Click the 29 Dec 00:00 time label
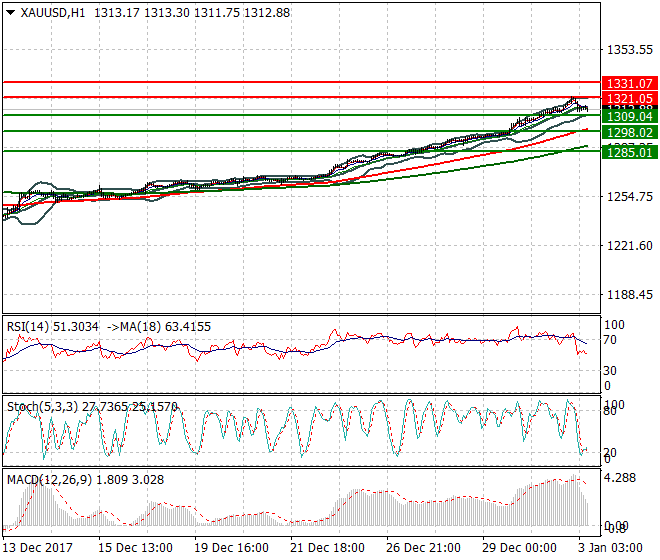660x560 pixels. [x=519, y=548]
